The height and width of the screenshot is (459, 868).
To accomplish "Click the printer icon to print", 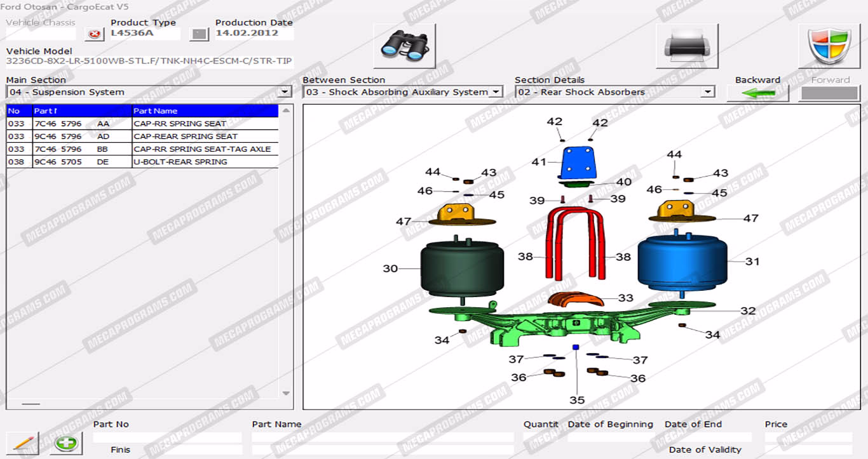I will 687,46.
